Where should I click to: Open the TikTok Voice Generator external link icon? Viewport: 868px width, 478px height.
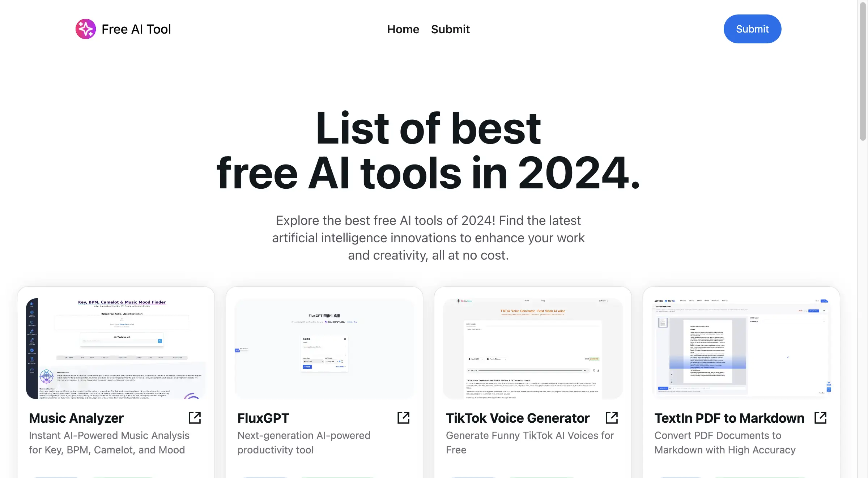612,417
